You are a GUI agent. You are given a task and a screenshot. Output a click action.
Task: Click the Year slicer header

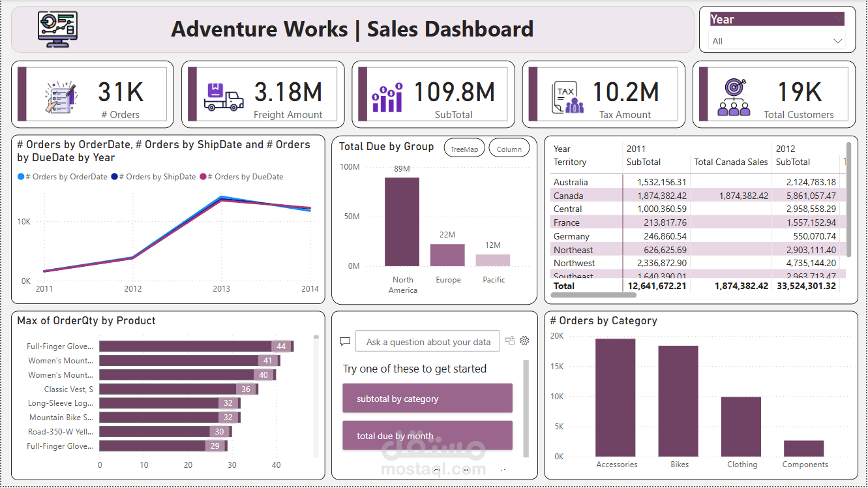pyautogui.click(x=777, y=20)
